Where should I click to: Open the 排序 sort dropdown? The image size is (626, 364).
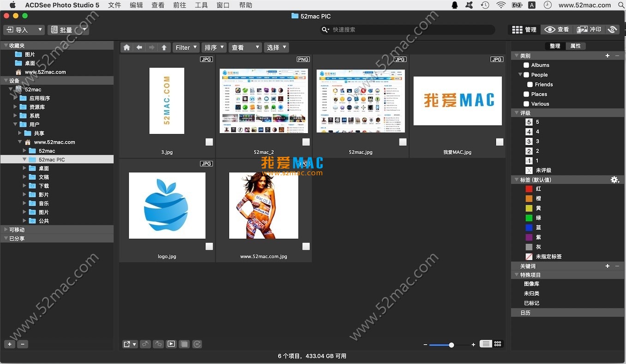(x=214, y=48)
